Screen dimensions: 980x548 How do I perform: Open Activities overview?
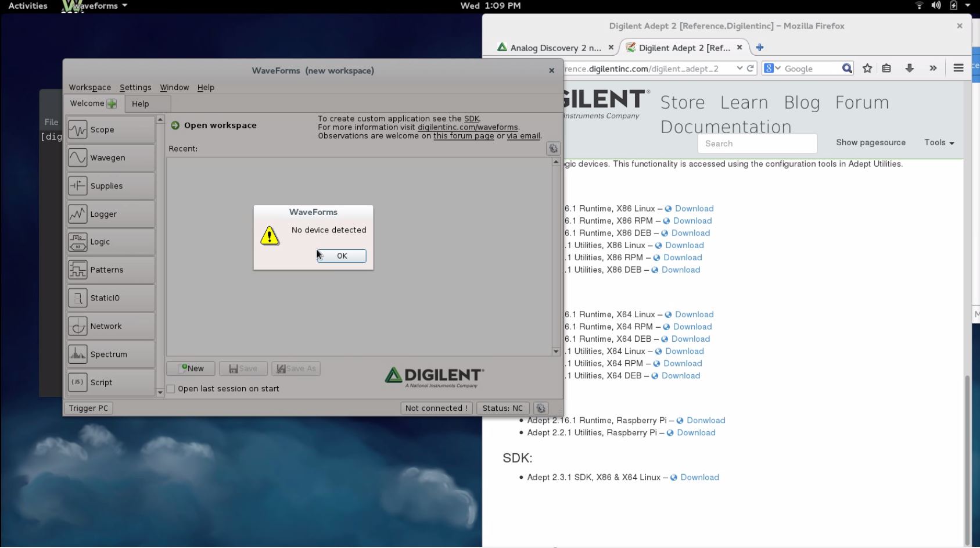[x=27, y=5]
